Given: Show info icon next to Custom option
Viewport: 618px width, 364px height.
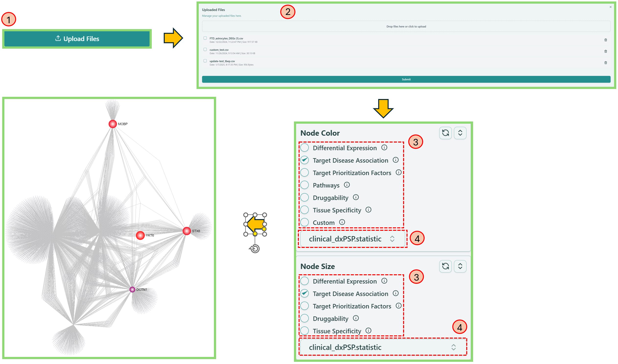Looking at the screenshot, I should click(x=342, y=222).
